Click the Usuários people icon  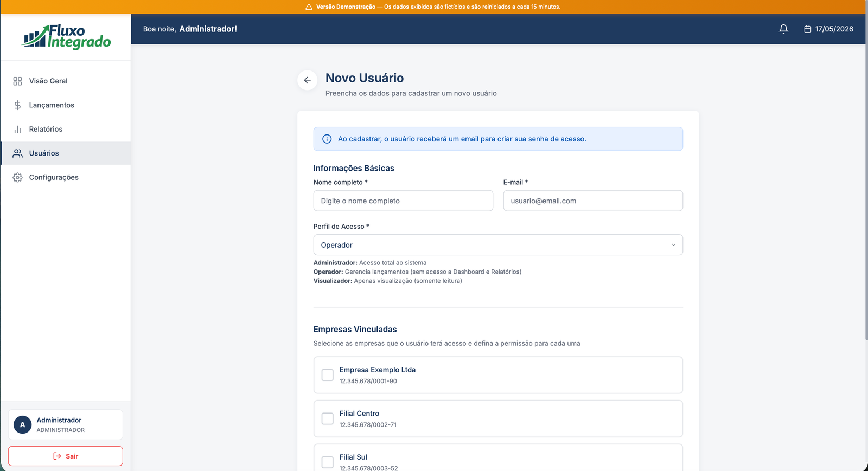pyautogui.click(x=17, y=153)
